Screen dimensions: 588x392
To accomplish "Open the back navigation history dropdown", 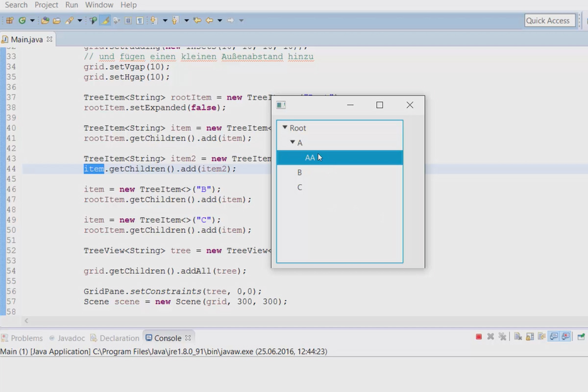I will pyautogui.click(x=219, y=20).
